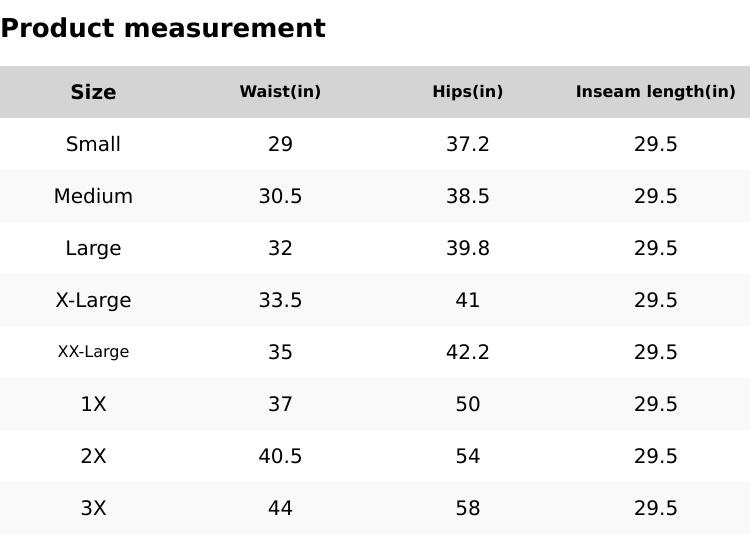Click the 30.5 waist value for Medium

[x=280, y=196]
